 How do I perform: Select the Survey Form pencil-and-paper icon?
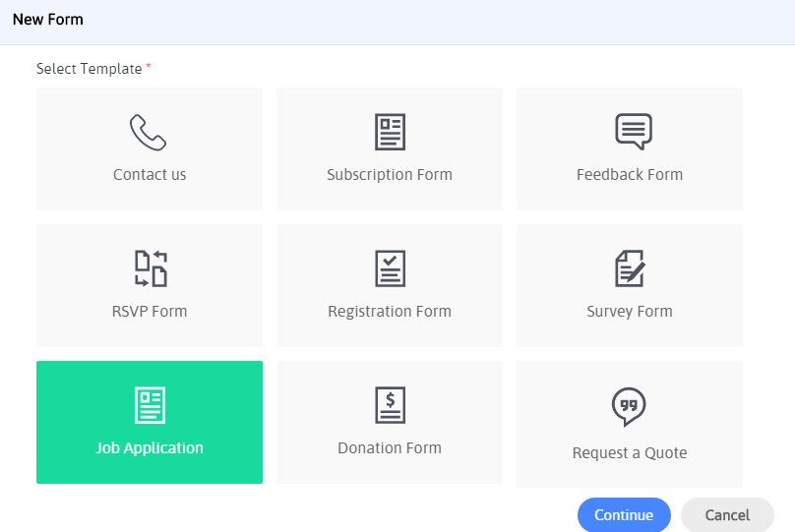pyautogui.click(x=630, y=268)
